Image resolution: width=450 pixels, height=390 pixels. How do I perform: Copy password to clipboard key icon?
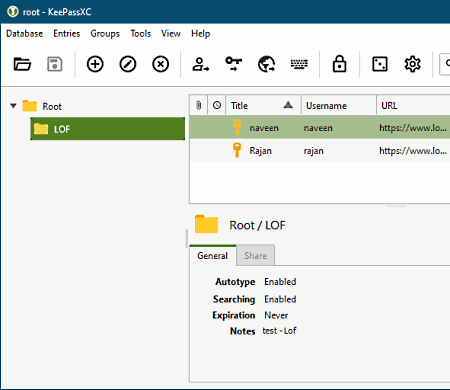point(233,64)
